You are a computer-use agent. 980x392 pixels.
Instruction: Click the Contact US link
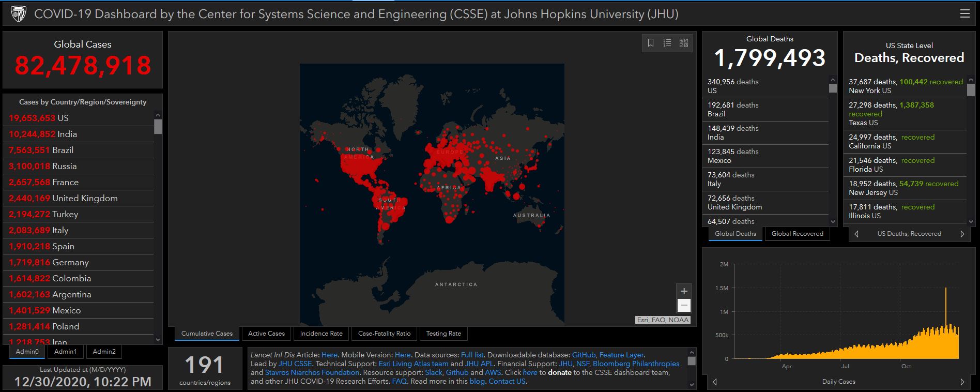coord(507,381)
